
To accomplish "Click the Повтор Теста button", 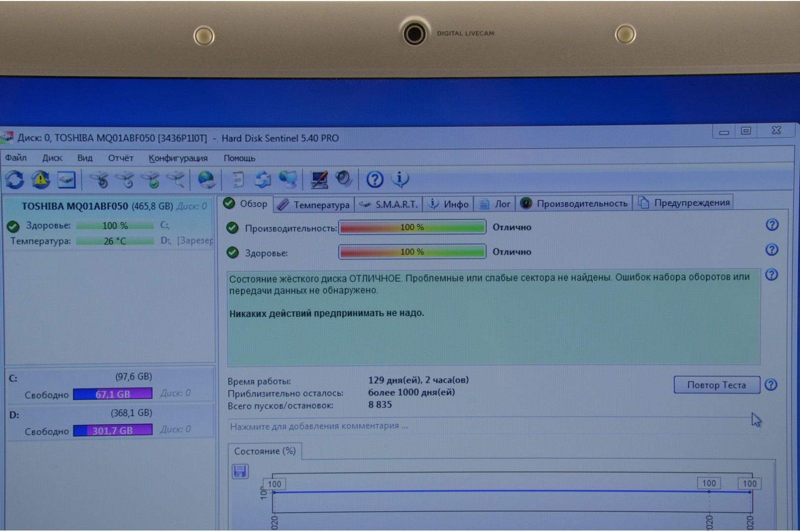I will [x=716, y=385].
